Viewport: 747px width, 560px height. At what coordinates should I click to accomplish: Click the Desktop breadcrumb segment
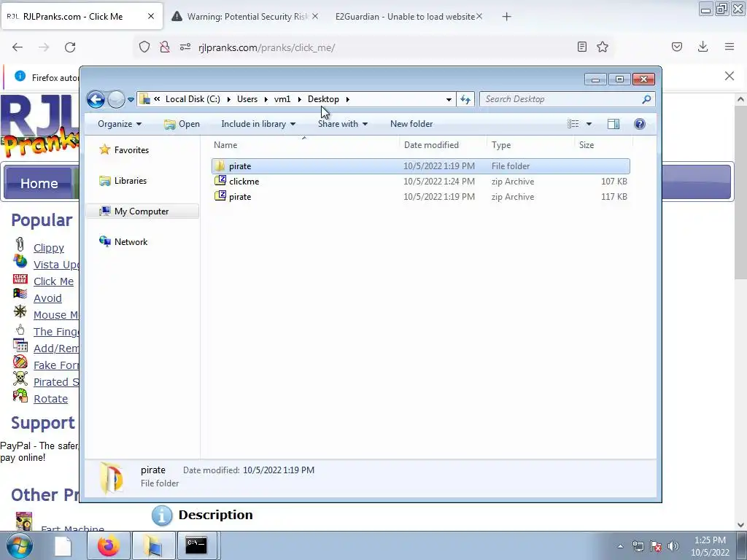[323, 99]
